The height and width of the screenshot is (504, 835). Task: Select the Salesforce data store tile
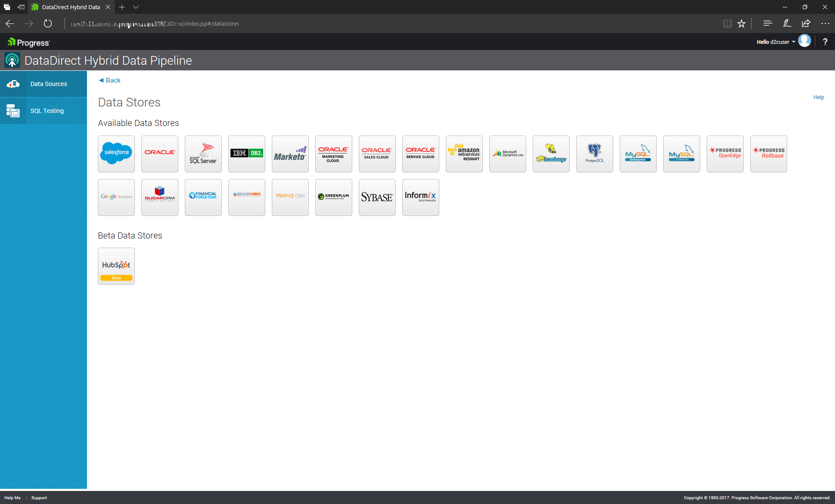pyautogui.click(x=116, y=154)
